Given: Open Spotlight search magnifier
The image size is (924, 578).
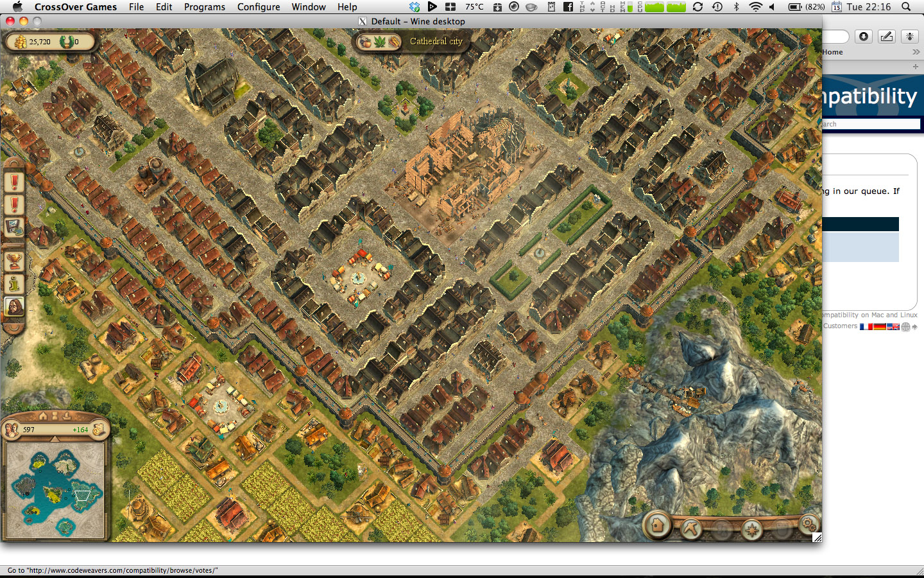Looking at the screenshot, I should point(906,6).
